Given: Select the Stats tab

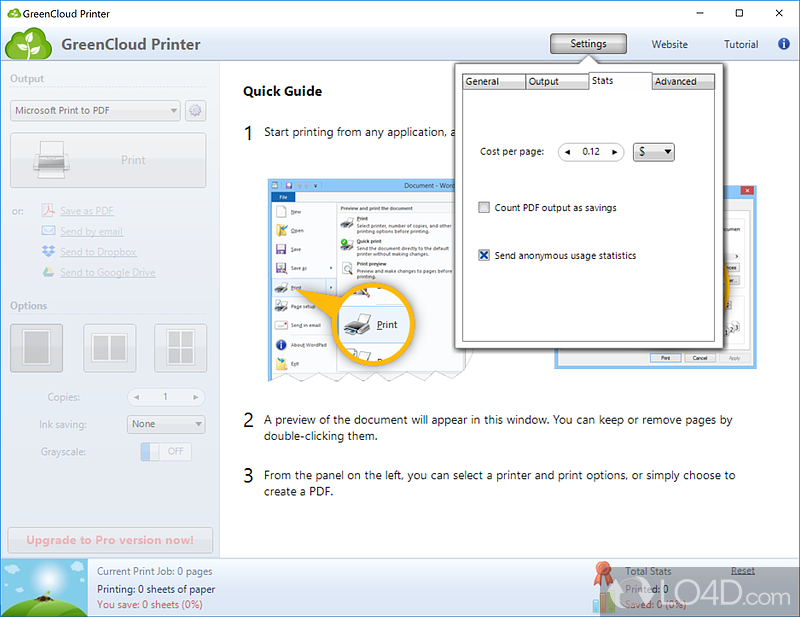Looking at the screenshot, I should coord(620,81).
